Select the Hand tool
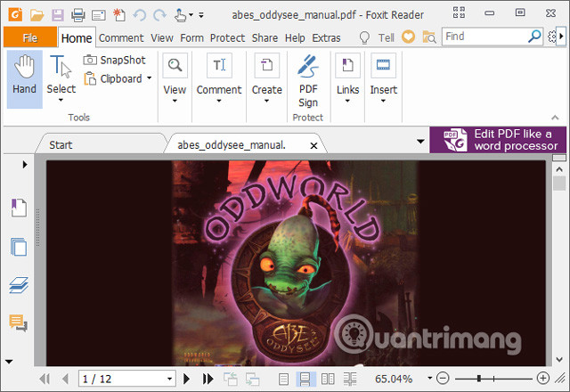Screen dimensions: 570x392 click(x=24, y=79)
